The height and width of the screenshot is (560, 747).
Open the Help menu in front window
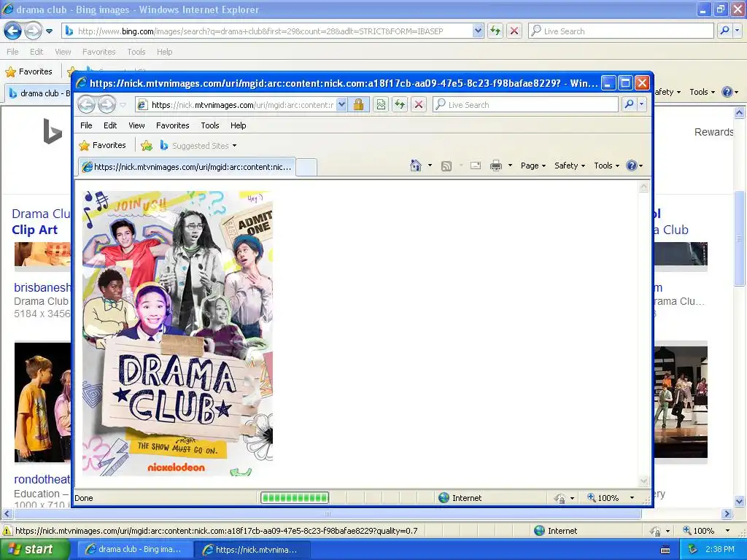(239, 125)
